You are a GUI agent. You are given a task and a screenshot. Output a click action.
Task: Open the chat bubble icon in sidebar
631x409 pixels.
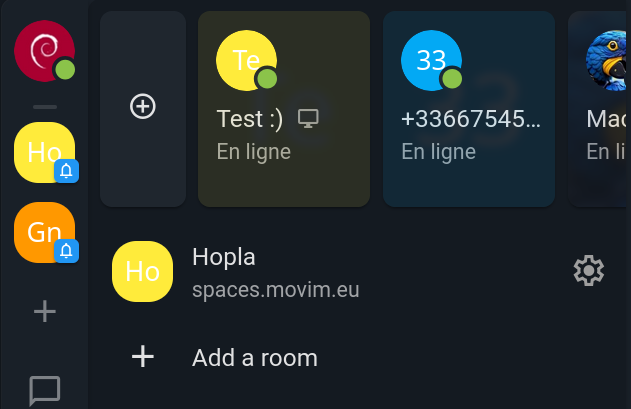(x=45, y=390)
